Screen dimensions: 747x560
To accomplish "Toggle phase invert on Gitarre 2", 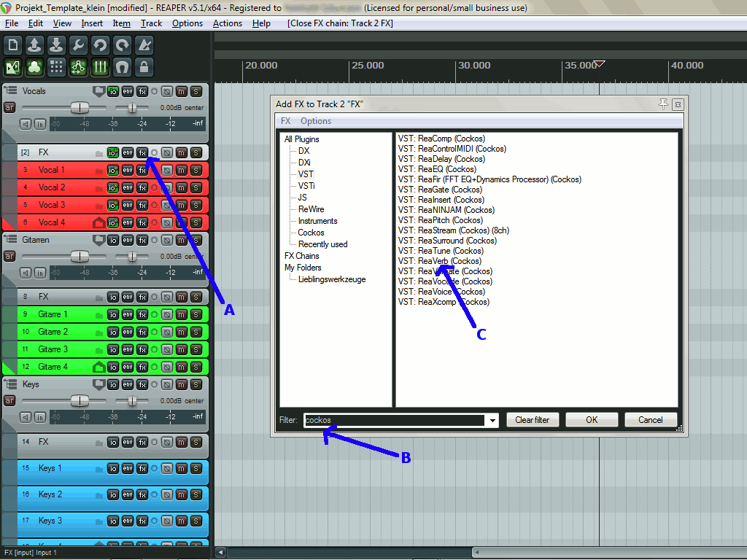I will (x=167, y=332).
